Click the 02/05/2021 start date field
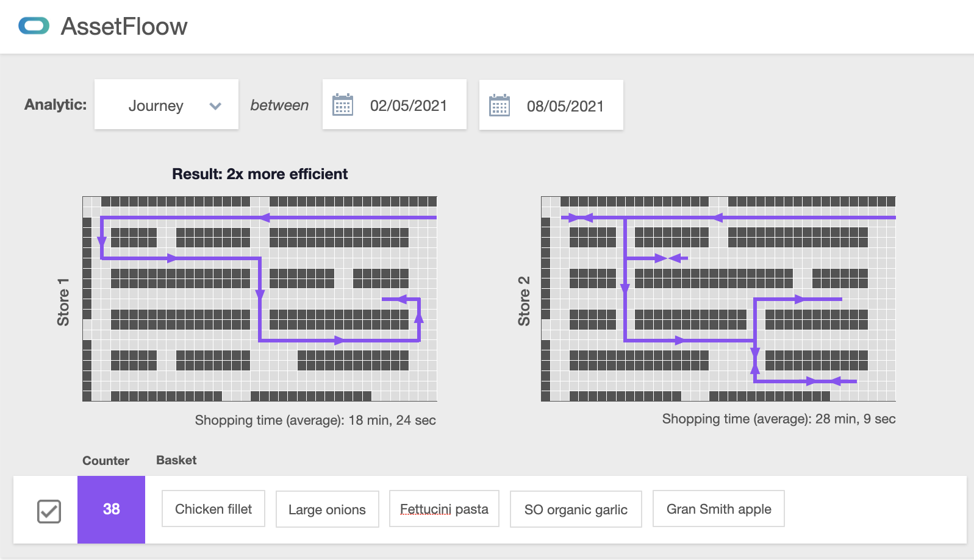Viewport: 974px width, 560px height. coord(408,105)
